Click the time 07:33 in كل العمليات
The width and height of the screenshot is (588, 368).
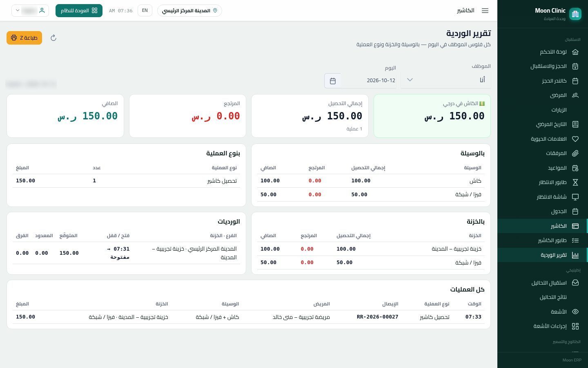(x=473, y=317)
